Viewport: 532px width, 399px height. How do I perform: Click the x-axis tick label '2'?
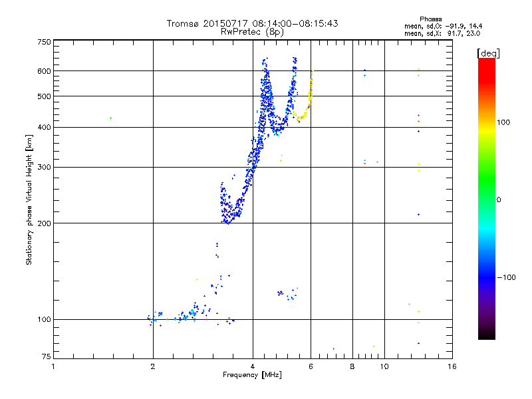[x=153, y=366]
